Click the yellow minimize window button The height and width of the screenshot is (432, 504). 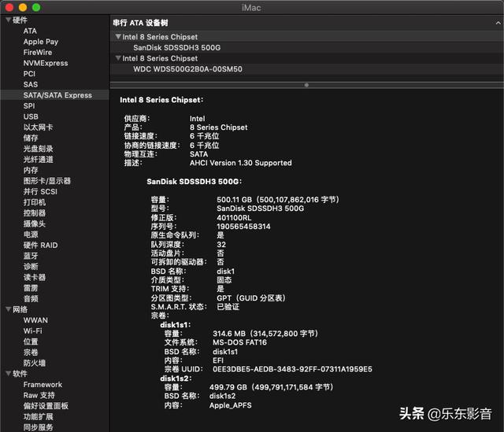click(23, 7)
